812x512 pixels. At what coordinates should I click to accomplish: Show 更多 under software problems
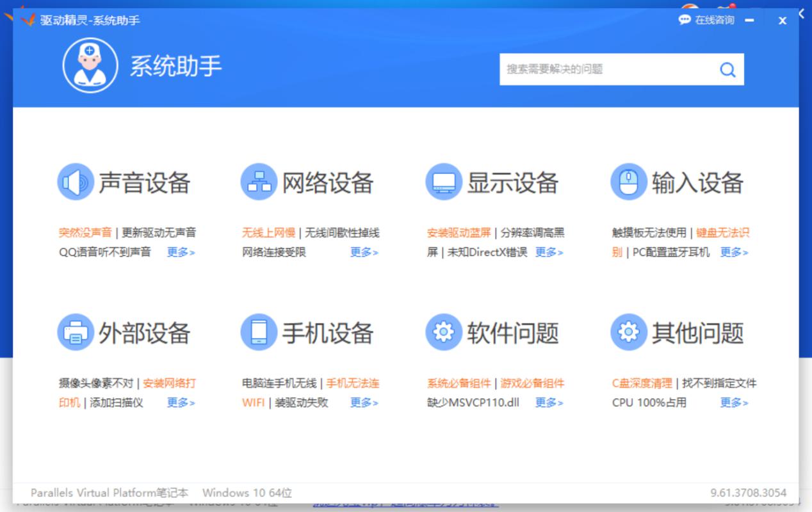(549, 403)
